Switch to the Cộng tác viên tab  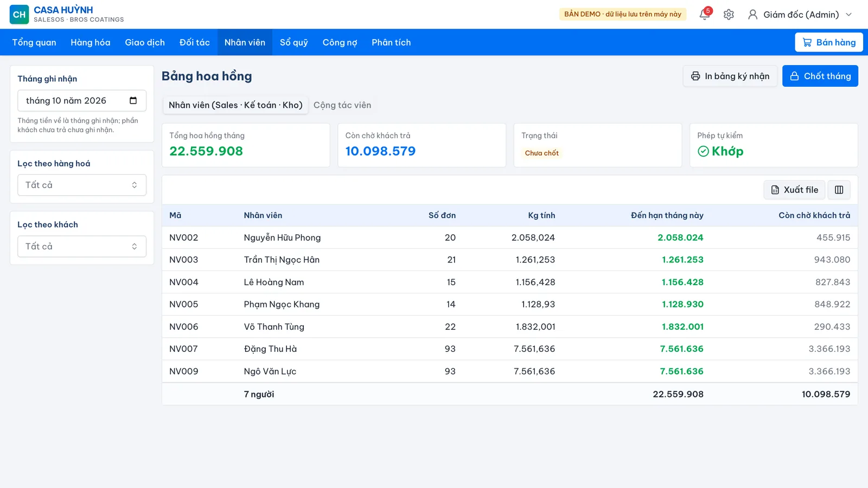[x=342, y=105]
